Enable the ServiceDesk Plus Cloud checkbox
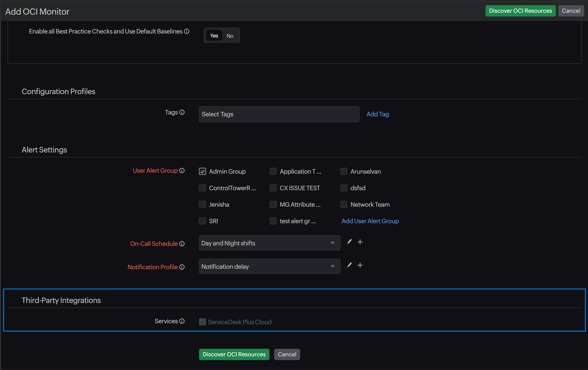Viewport: 588px width, 370px height. [202, 321]
